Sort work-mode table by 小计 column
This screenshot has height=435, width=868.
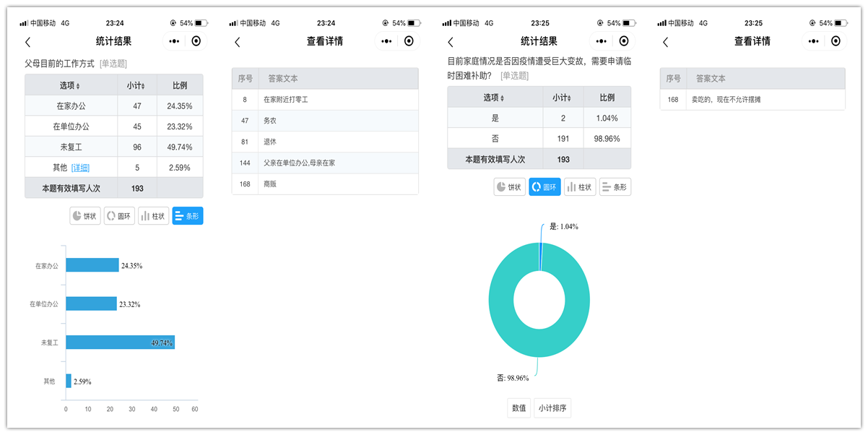point(136,86)
